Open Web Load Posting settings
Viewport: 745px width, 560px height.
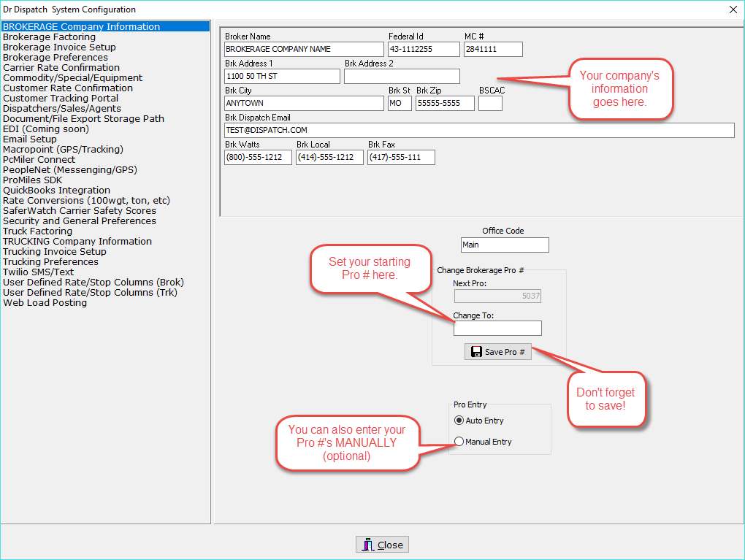(x=45, y=302)
